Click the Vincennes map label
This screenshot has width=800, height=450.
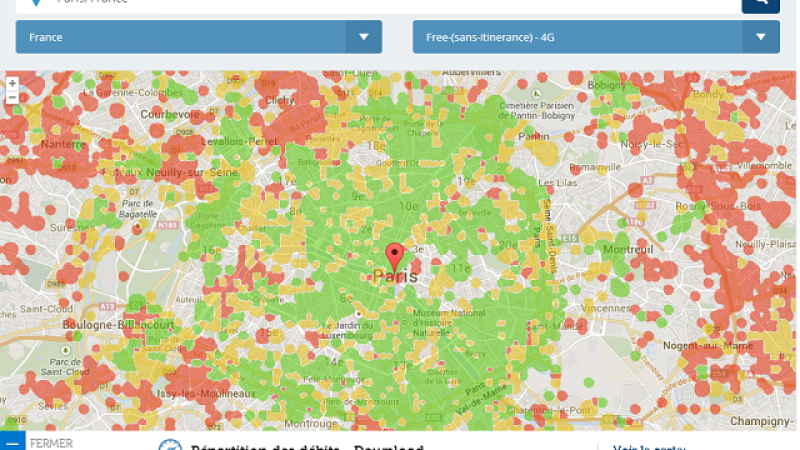pos(606,308)
